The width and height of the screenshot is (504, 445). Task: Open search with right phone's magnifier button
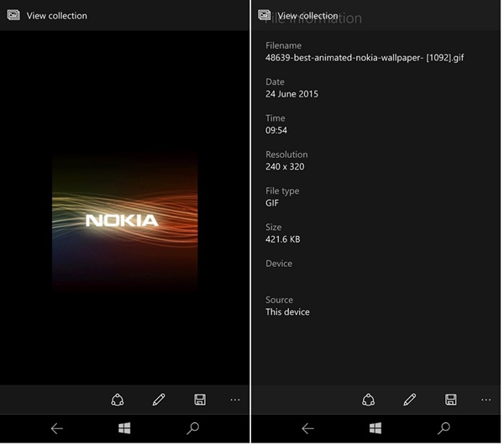(444, 428)
